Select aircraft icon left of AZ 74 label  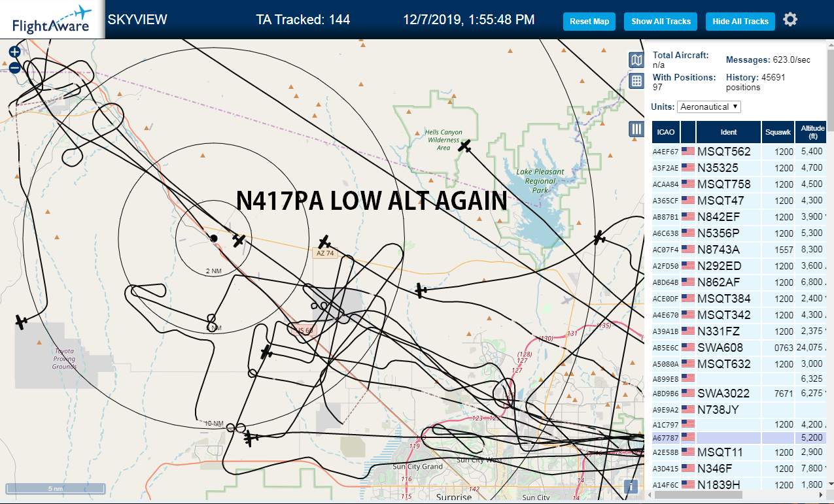324,243
